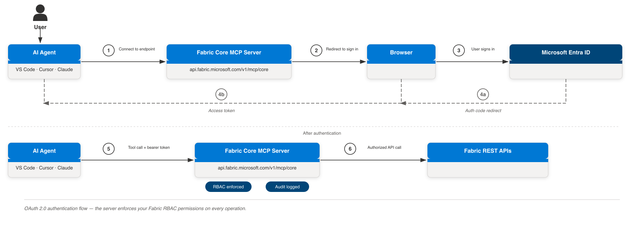Click the step 1 circle
The image size is (644, 250).
click(x=109, y=50)
